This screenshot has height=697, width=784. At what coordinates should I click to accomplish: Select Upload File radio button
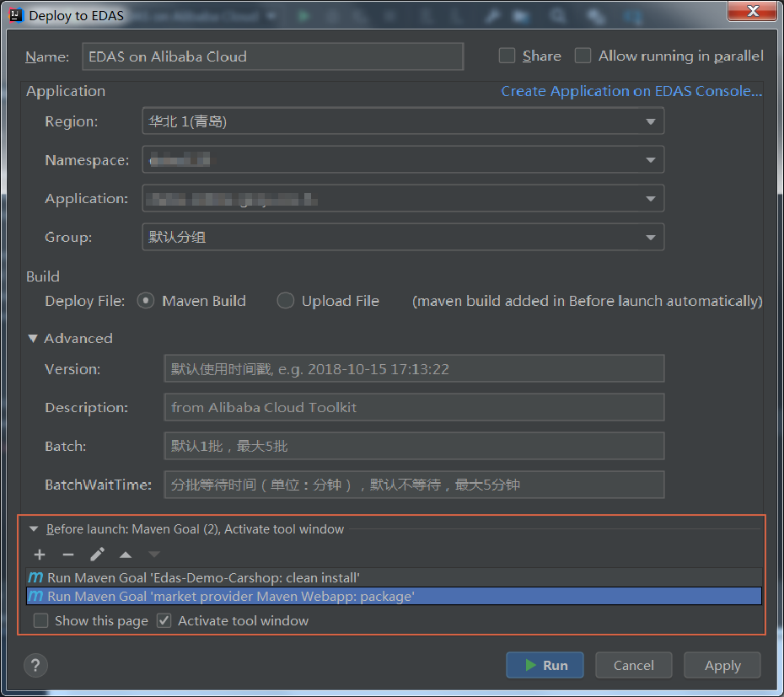286,301
